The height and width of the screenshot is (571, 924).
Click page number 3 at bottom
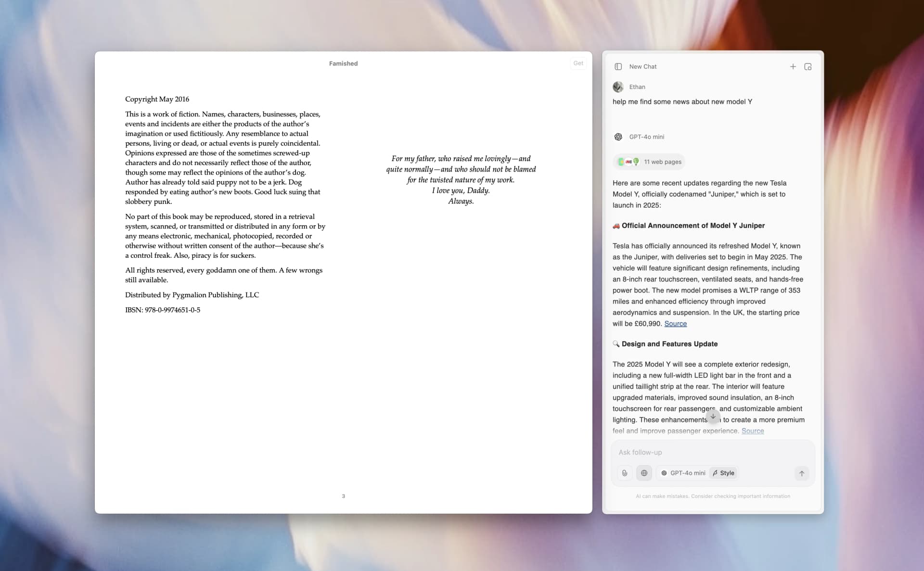343,496
